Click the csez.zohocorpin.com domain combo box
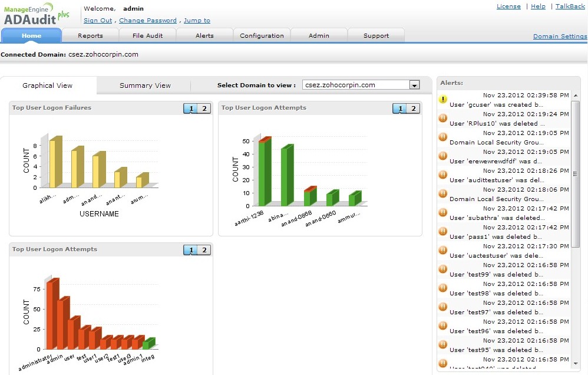Screen dimensions: 588x375 361,85
